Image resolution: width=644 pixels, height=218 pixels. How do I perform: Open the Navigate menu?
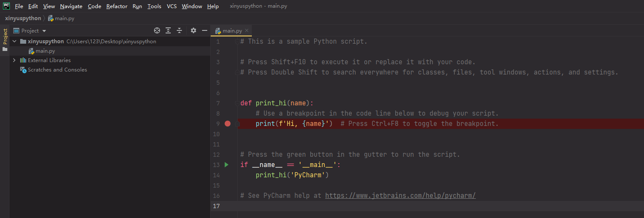[x=71, y=6]
